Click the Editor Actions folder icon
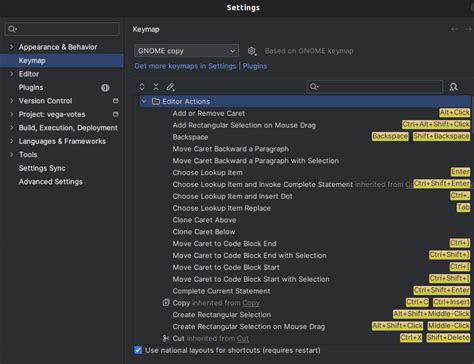This screenshot has height=364, width=474. point(156,101)
